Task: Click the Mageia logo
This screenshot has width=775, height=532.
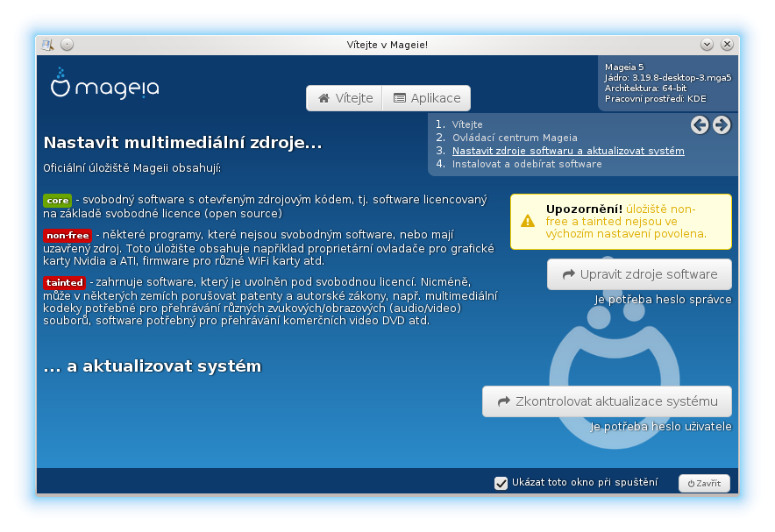Action: (x=105, y=83)
